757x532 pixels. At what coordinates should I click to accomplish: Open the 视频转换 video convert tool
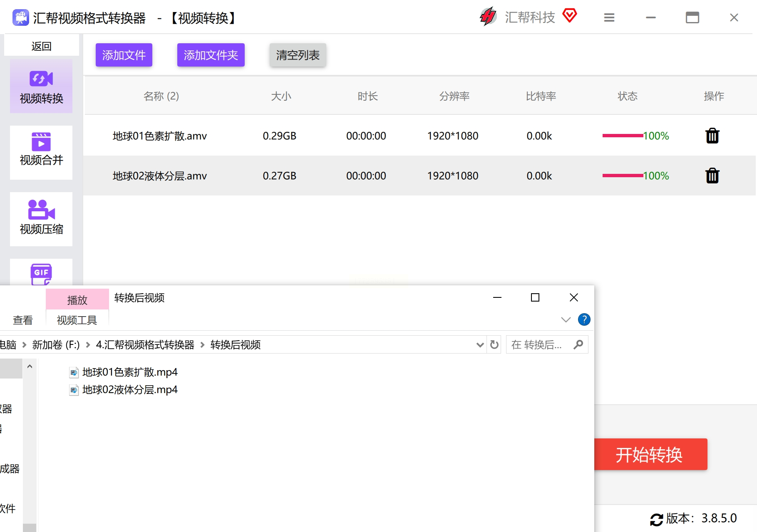tap(41, 87)
